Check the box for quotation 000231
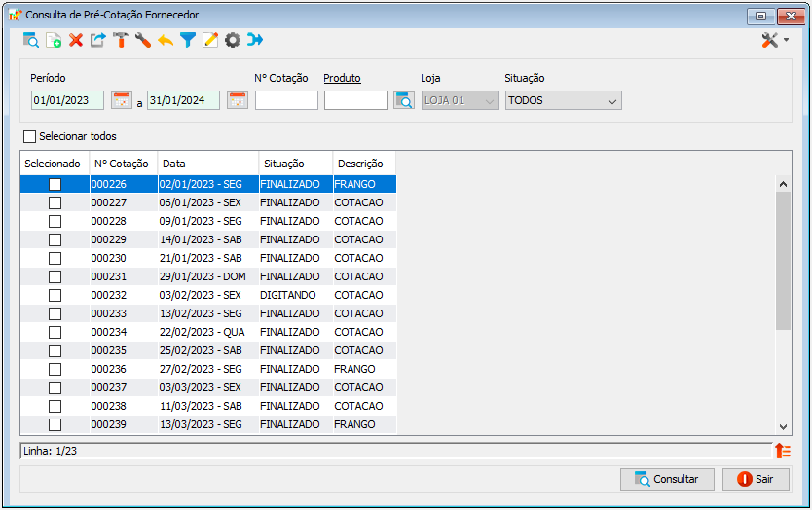812x510 pixels. tap(55, 277)
